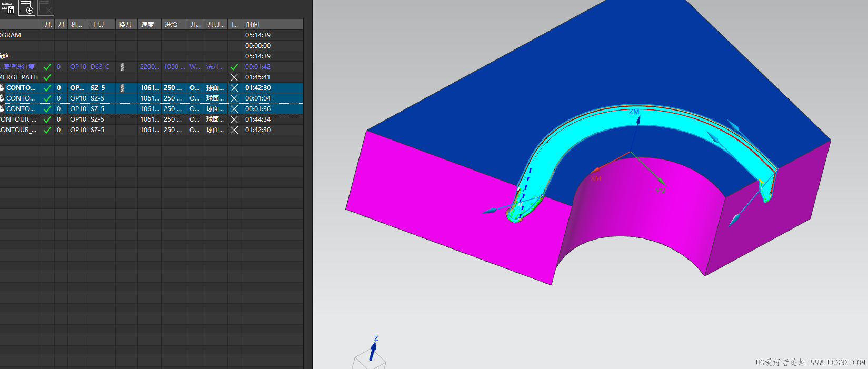Click the X mark in MERGE_PATH row
Viewport: 868px width, 369px height.
coord(234,77)
